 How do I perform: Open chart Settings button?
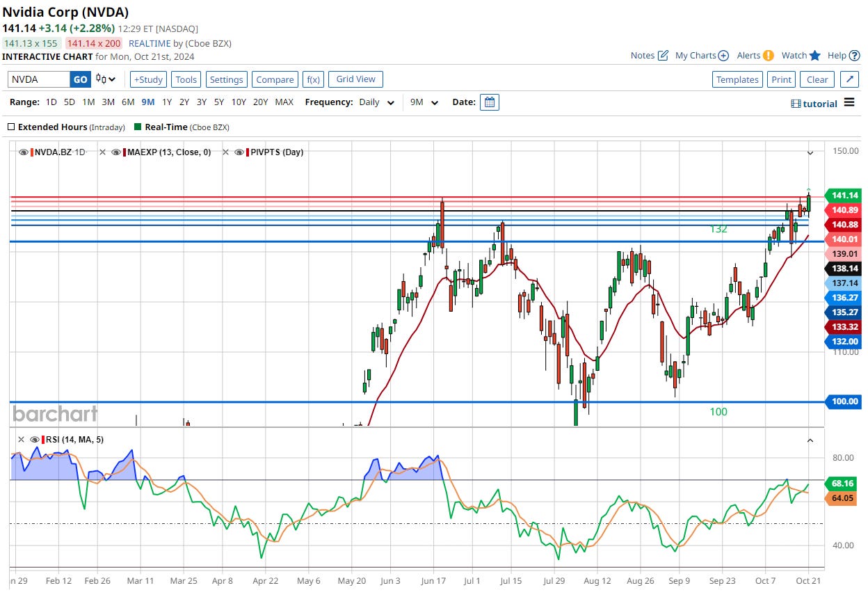click(226, 79)
